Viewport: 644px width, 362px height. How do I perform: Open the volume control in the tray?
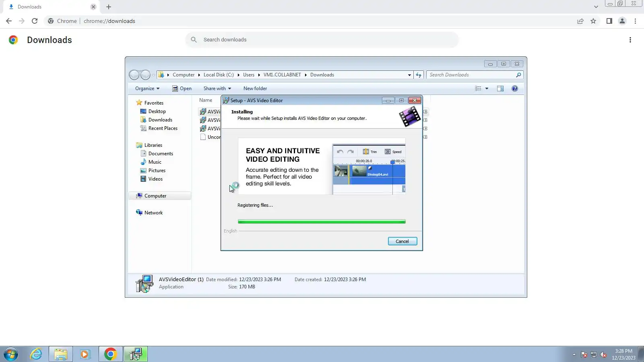click(603, 354)
